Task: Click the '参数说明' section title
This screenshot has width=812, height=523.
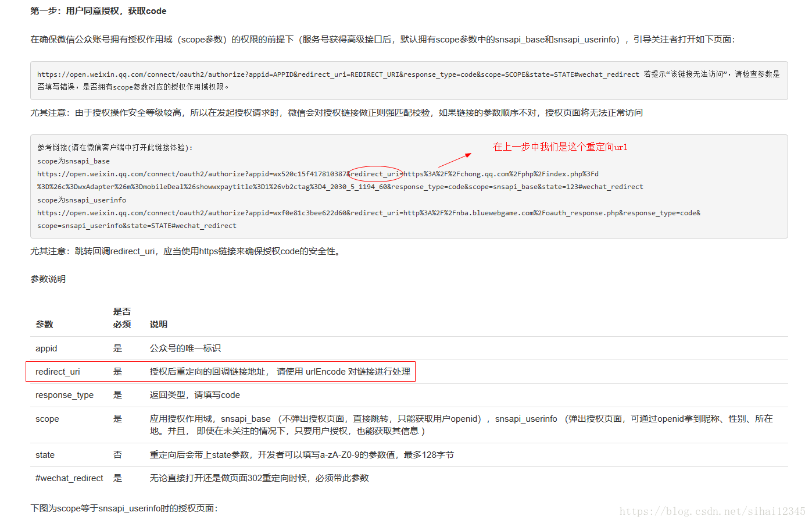Action: click(x=48, y=279)
